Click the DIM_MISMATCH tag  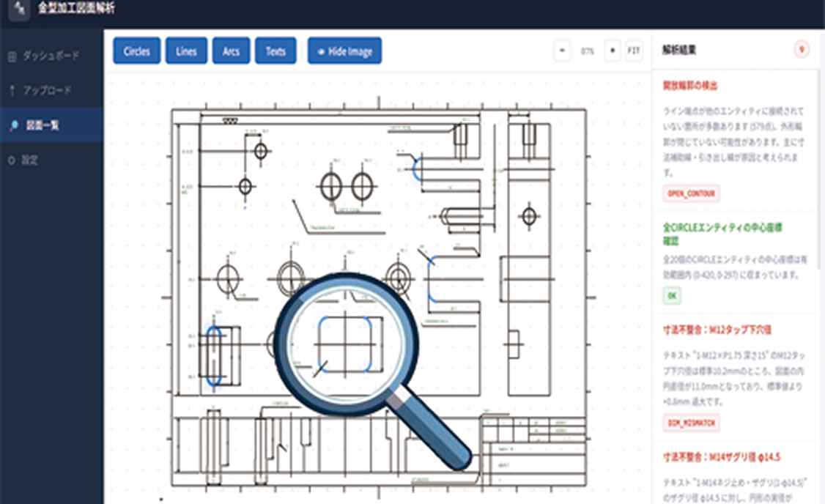pyautogui.click(x=690, y=423)
